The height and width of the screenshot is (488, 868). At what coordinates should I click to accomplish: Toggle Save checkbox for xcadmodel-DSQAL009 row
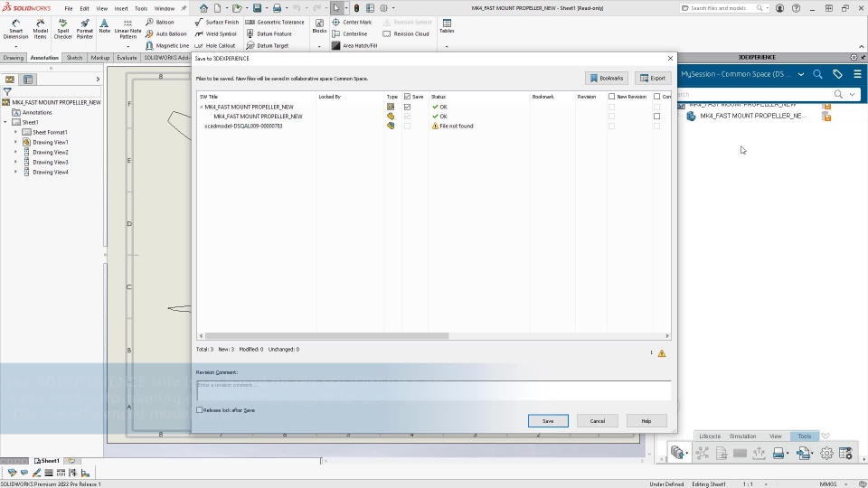point(407,127)
